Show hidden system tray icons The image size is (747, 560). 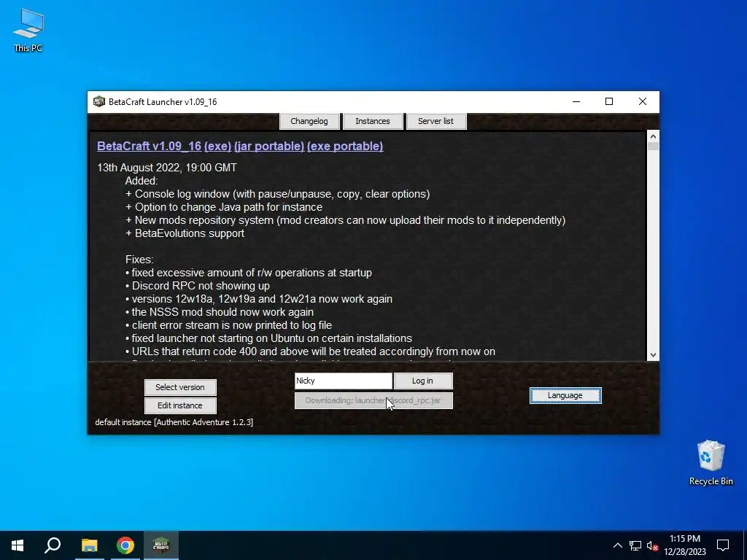click(617, 545)
